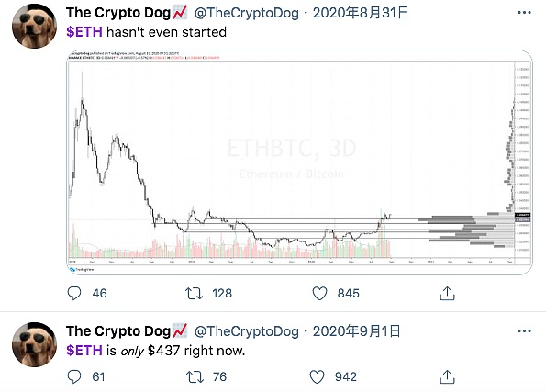The height and width of the screenshot is (392, 546).
Task: Open @TheCryptoDog handle in second tweet
Action: point(247,331)
